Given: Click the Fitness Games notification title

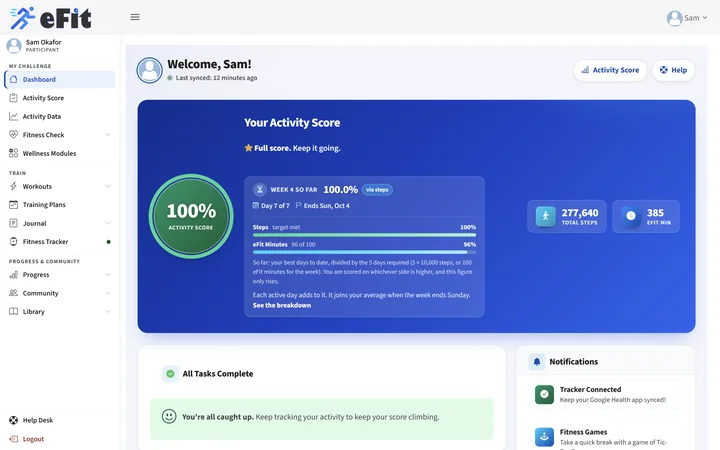Looking at the screenshot, I should point(584,432).
